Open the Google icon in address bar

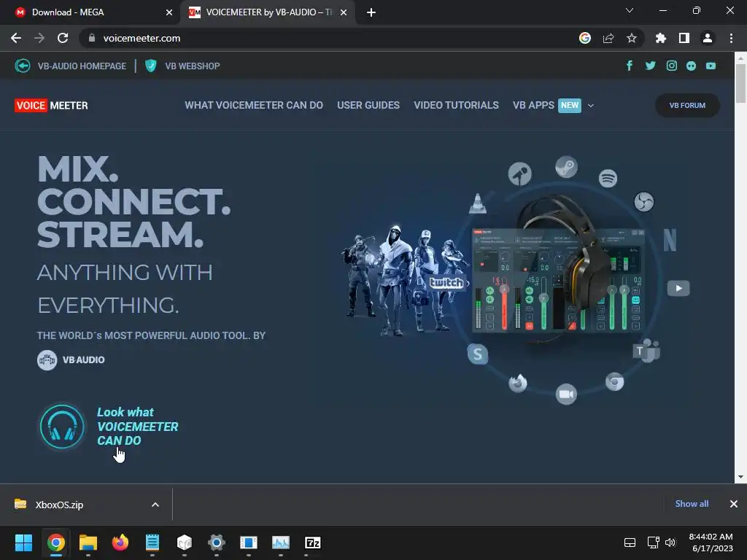point(585,38)
